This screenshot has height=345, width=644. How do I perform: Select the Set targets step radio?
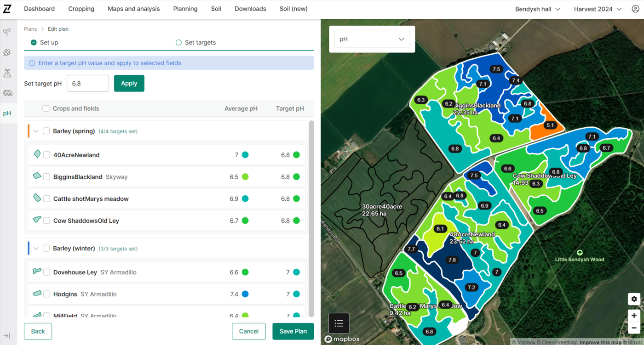click(x=178, y=42)
